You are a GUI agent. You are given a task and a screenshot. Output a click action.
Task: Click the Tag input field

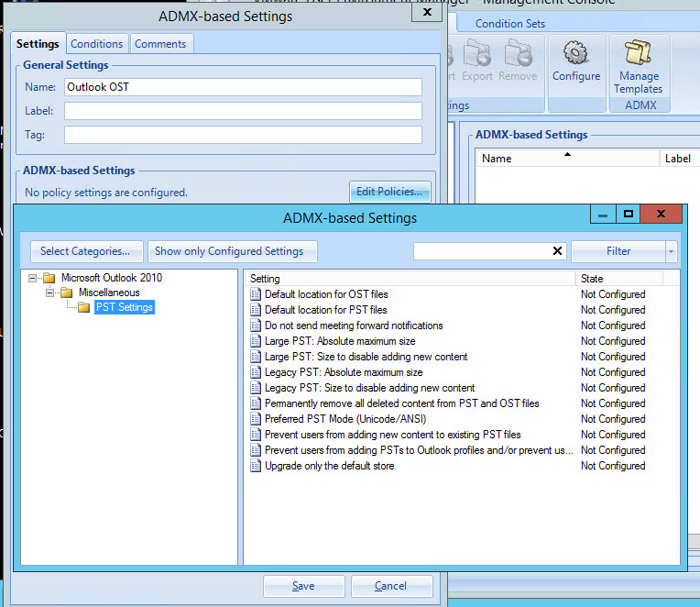(243, 135)
